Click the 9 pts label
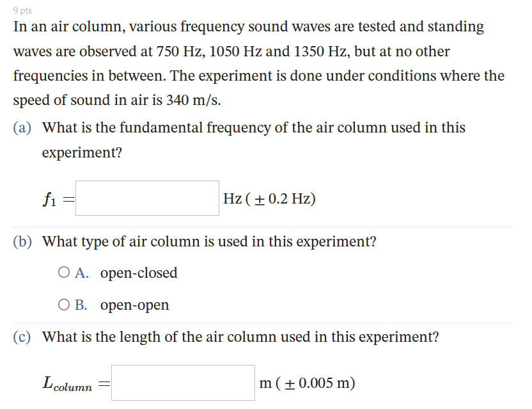Screen dimensions: 532x409 (22, 10)
